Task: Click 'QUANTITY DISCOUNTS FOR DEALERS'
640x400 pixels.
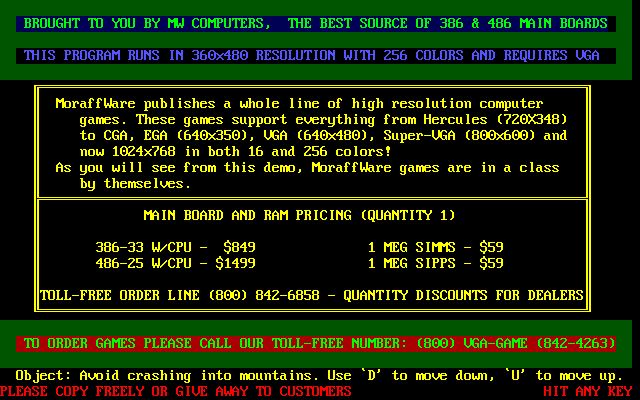Action: click(463, 296)
